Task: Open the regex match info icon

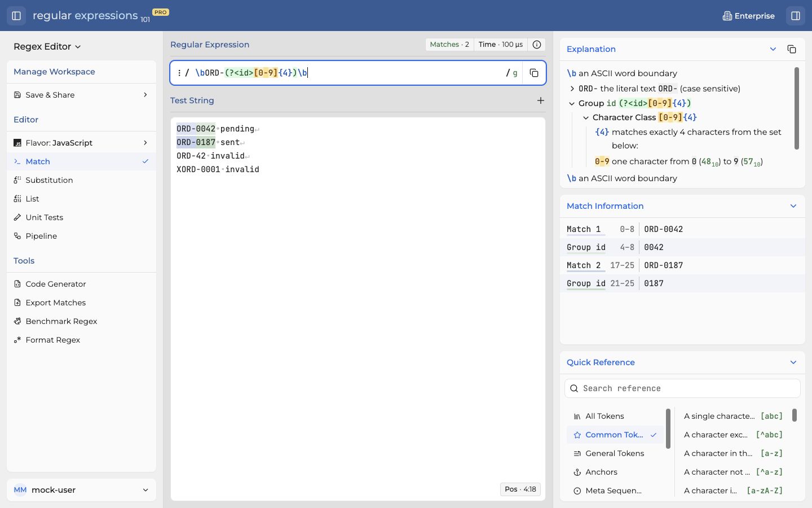Action: [x=537, y=45]
